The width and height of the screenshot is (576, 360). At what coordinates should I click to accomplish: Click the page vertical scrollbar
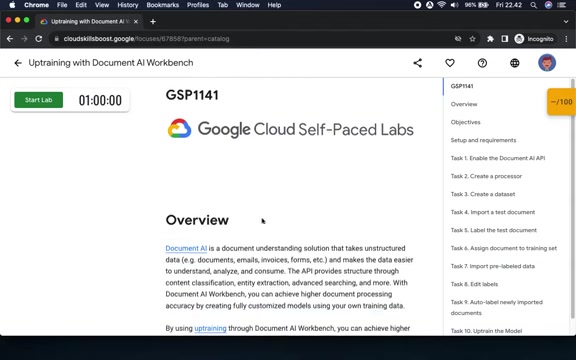coord(573,198)
